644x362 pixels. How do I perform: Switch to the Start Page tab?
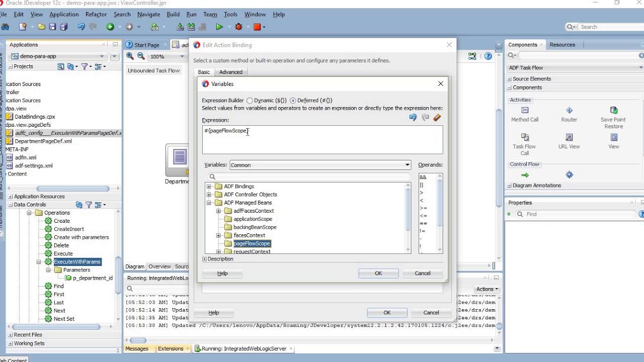point(146,45)
